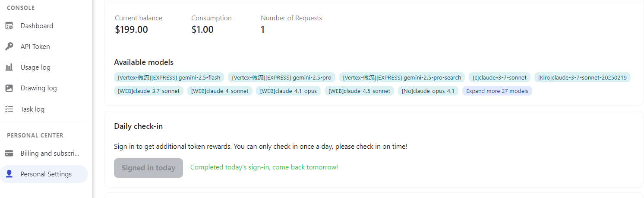Click the Signed in today button
Screen dimensions: 644x198
(148, 168)
